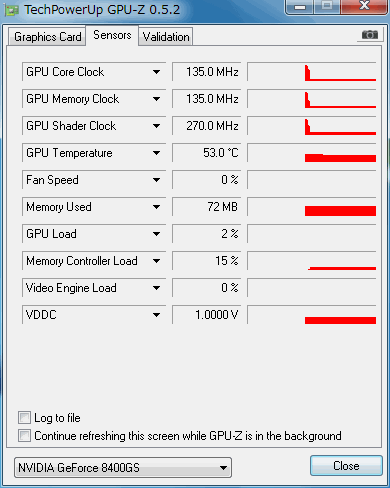Minimize the GPU-Z window
The image size is (390, 488).
tap(300, 7)
